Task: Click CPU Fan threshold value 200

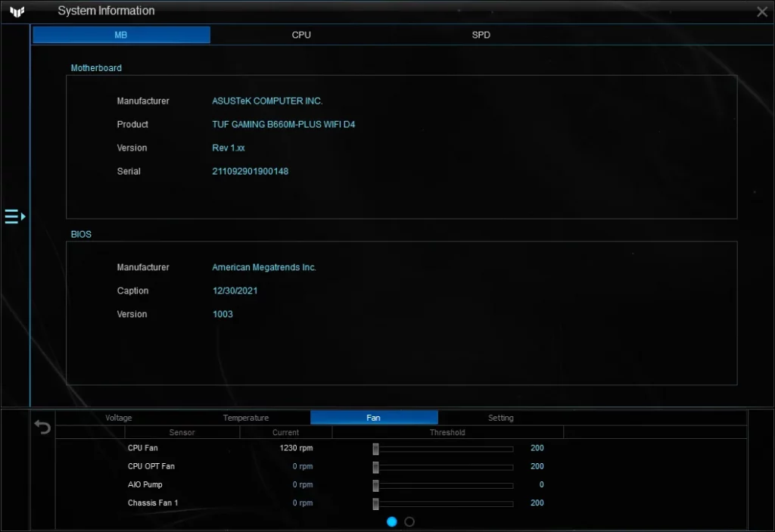Action: [537, 448]
